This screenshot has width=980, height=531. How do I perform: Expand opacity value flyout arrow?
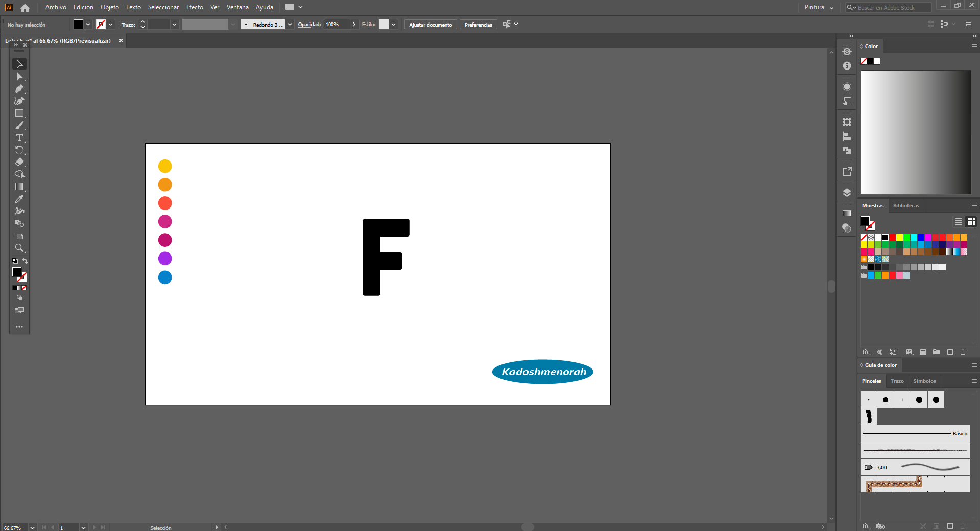click(x=354, y=25)
